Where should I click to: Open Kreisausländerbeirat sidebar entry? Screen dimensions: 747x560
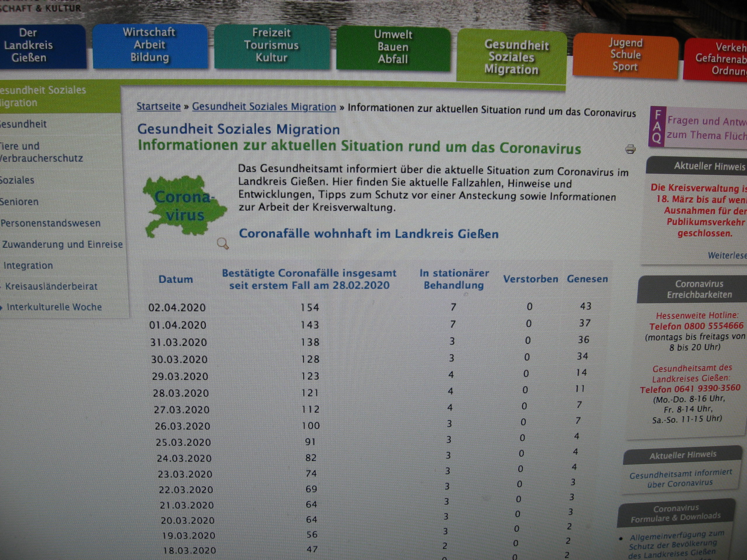(x=51, y=287)
